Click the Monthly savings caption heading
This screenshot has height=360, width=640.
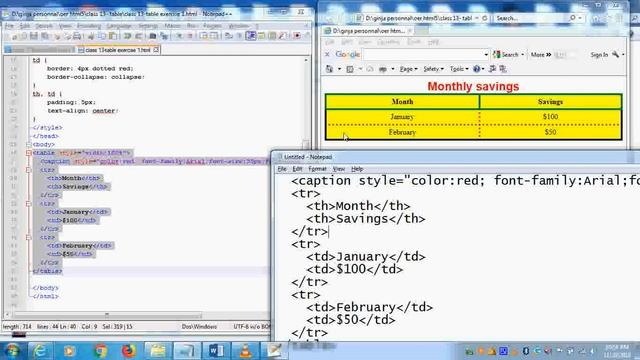(473, 87)
